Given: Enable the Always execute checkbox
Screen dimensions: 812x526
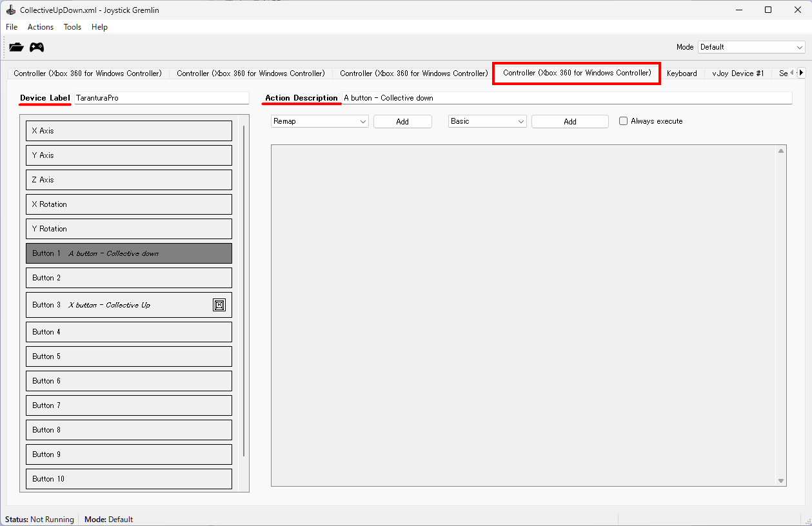Looking at the screenshot, I should click(623, 121).
